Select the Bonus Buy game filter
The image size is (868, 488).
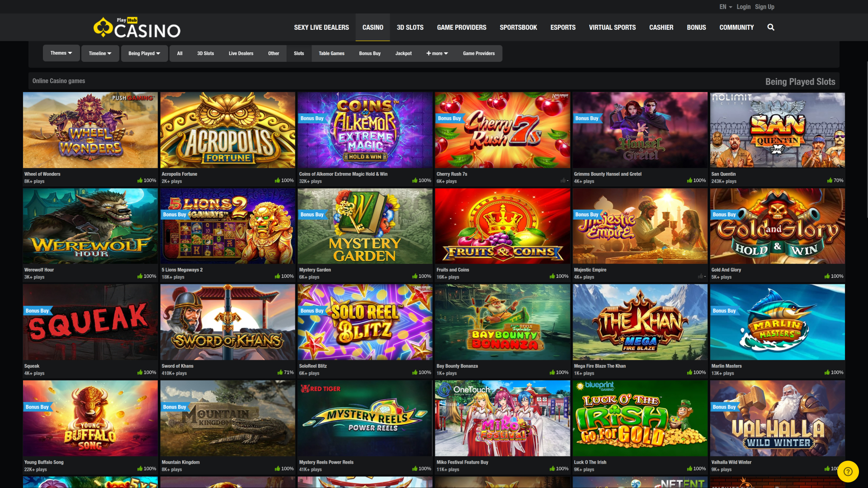tap(369, 53)
